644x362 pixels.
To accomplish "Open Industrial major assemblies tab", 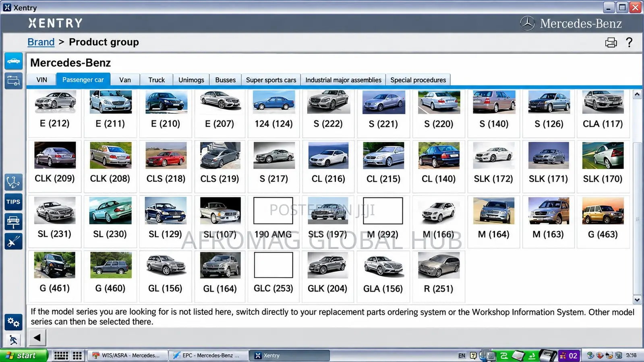I will 343,80.
